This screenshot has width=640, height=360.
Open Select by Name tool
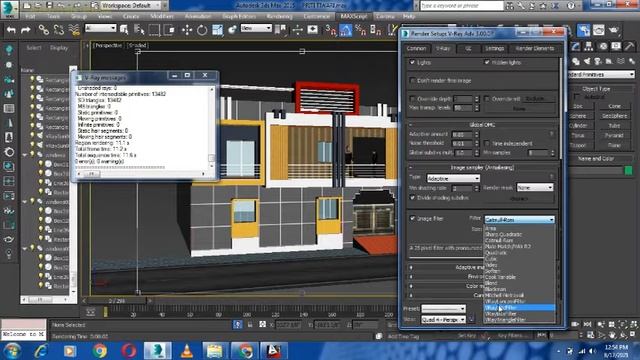(139, 29)
